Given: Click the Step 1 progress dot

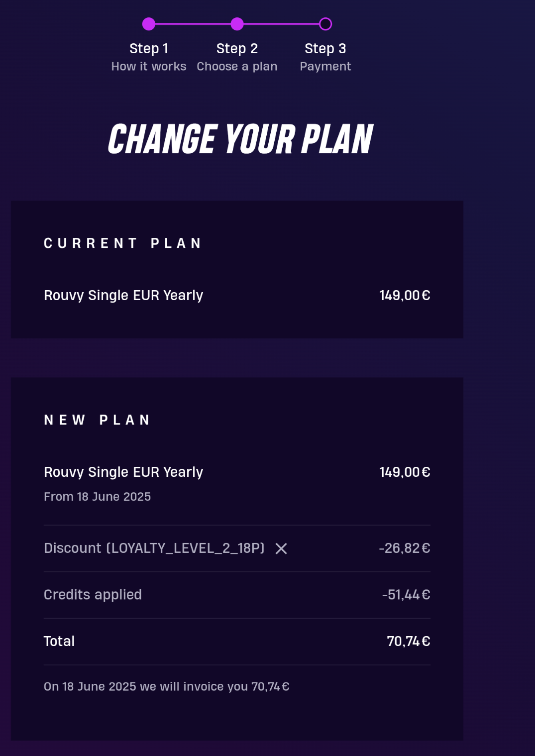Looking at the screenshot, I should (149, 24).
